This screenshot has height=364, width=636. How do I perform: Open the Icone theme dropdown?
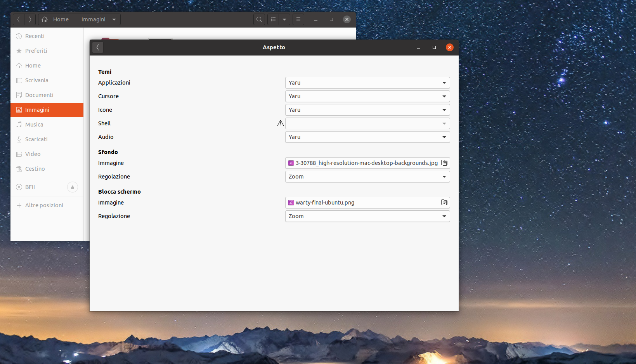367,110
